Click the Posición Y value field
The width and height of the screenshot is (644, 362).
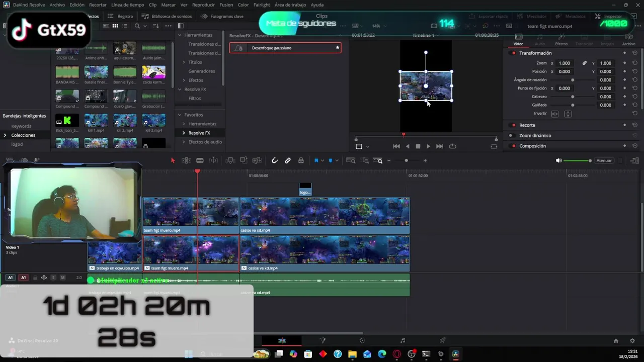coord(605,71)
